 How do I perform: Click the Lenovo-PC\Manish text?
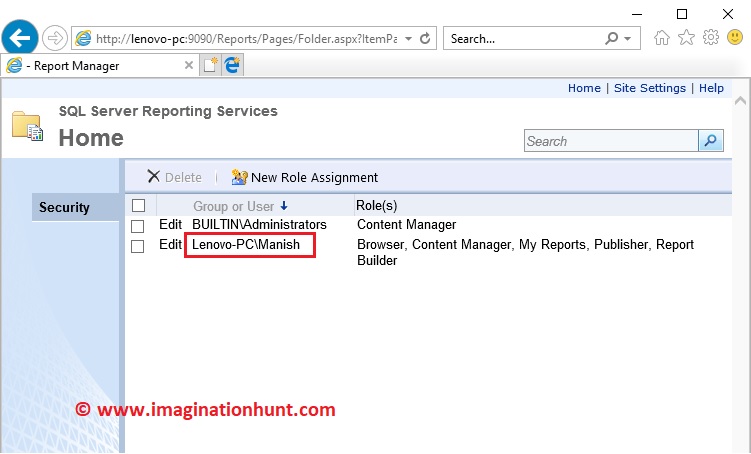click(246, 244)
